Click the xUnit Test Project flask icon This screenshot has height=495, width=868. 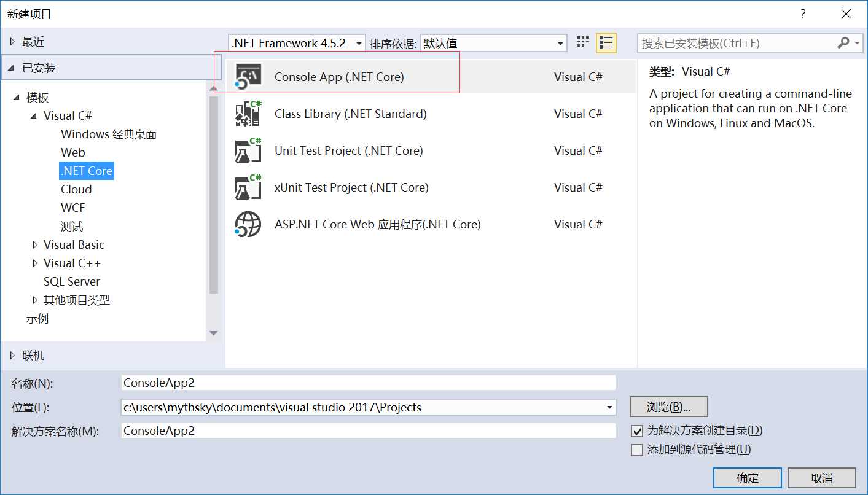point(248,187)
